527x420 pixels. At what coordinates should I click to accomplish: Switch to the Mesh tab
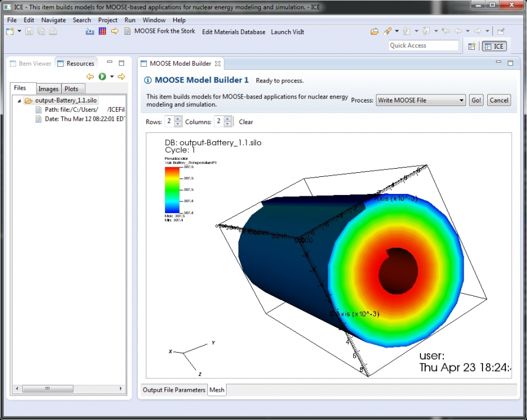point(217,390)
